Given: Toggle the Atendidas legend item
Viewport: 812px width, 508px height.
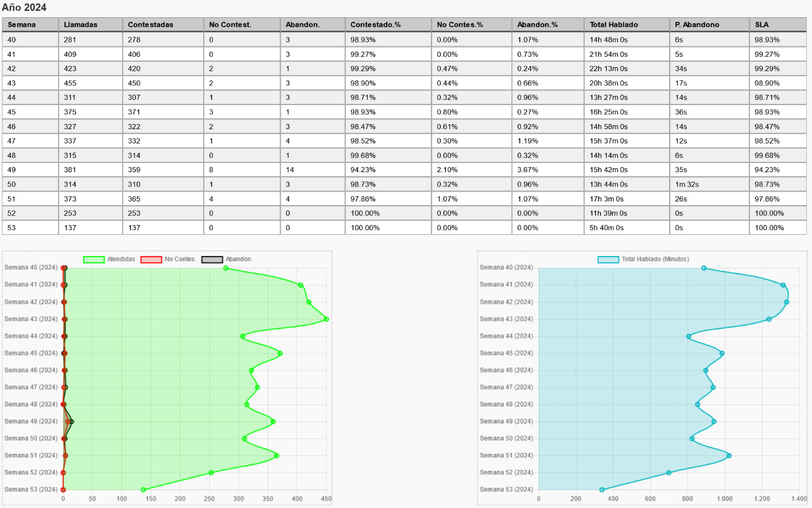Looking at the screenshot, I should (109, 259).
